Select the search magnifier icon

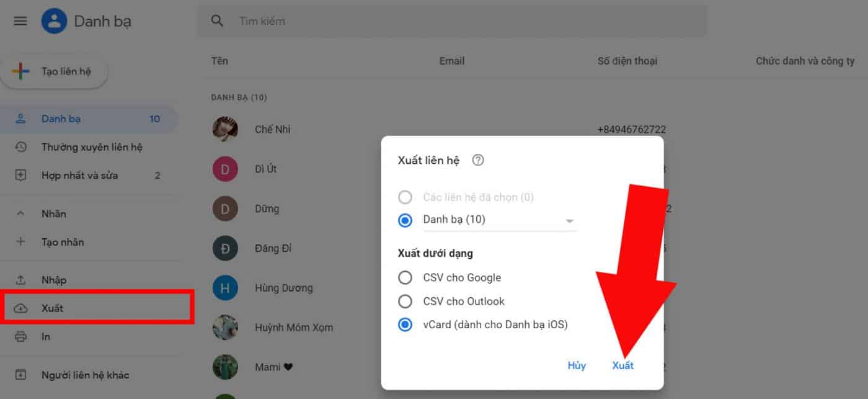click(x=217, y=20)
